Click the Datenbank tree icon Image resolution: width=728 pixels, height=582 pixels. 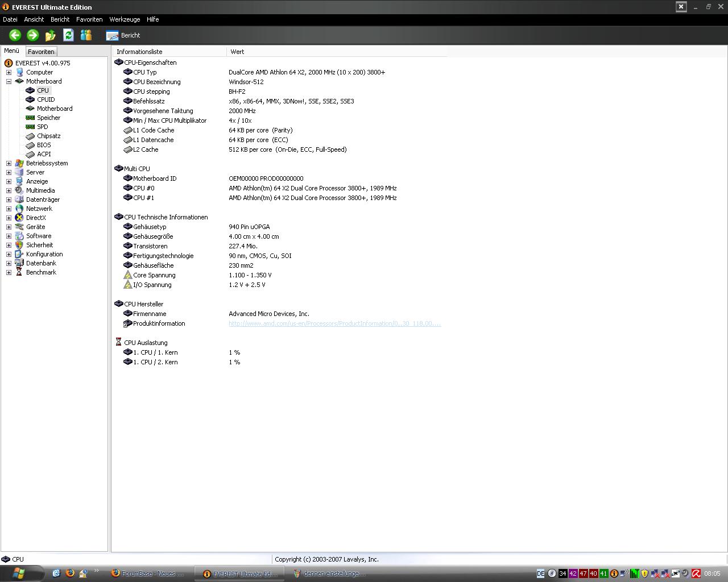pyautogui.click(x=19, y=263)
